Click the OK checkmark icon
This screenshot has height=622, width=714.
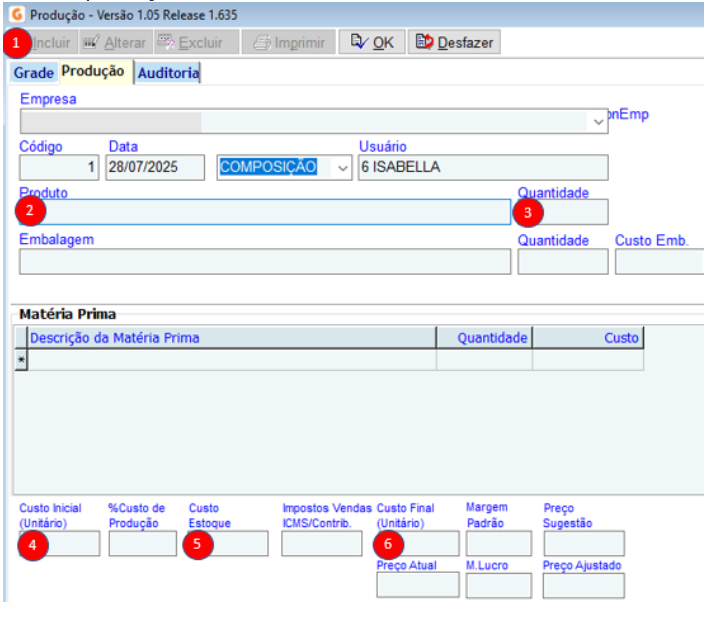[359, 42]
